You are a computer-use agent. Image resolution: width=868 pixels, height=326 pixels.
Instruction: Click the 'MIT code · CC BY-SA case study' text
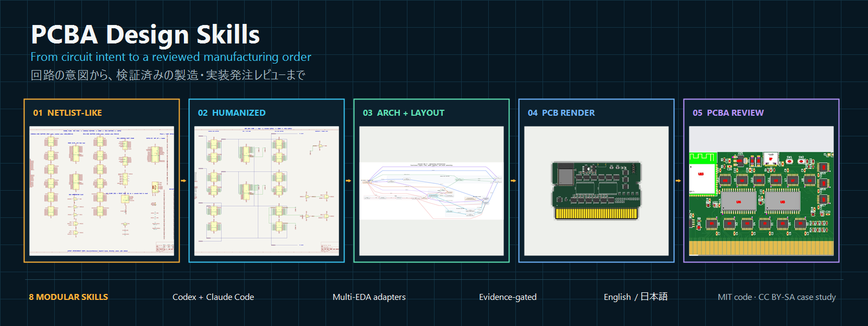(777, 297)
